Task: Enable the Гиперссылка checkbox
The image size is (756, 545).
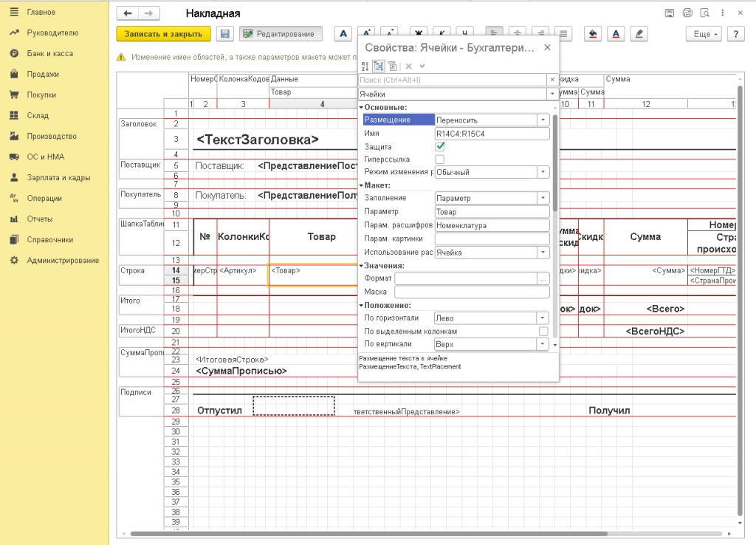Action: click(440, 159)
